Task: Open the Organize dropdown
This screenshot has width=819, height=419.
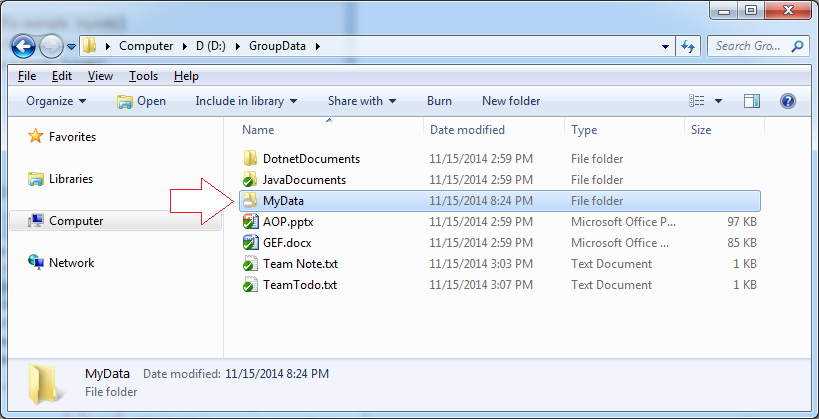Action: [56, 101]
